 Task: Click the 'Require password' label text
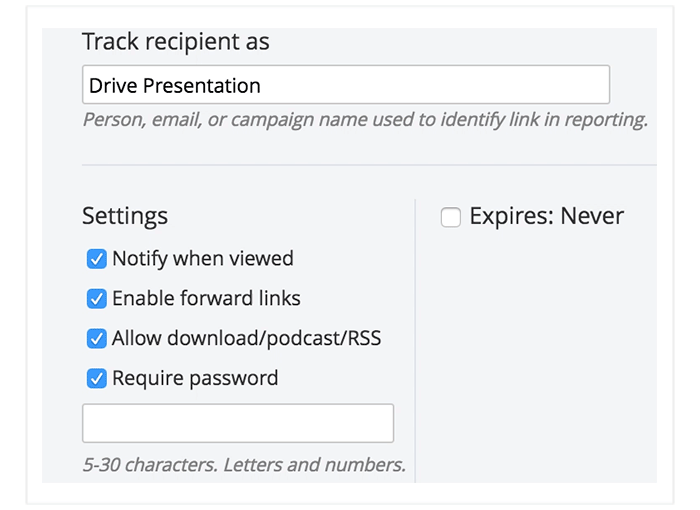pyautogui.click(x=195, y=378)
